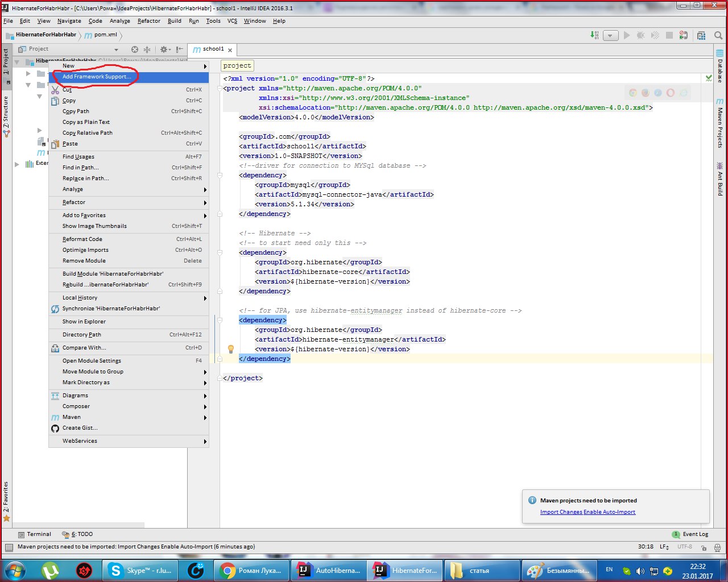This screenshot has height=582, width=728.
Task: Click Enable Auto-Import link in notification
Action: click(610, 512)
